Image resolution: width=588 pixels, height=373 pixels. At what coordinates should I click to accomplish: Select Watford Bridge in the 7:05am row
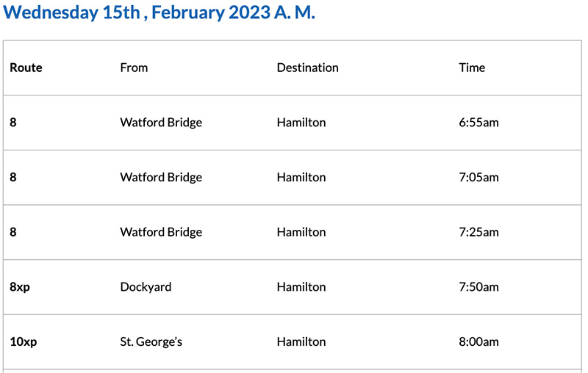click(161, 177)
